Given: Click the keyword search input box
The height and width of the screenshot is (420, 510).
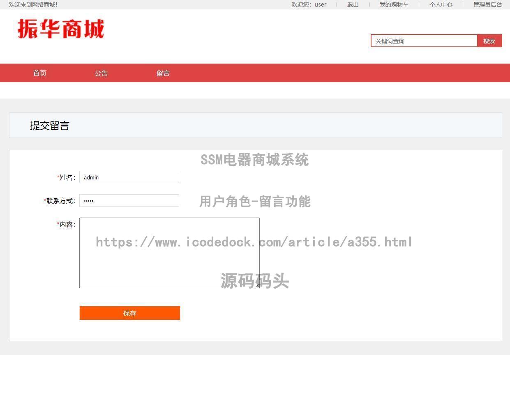Looking at the screenshot, I should tap(424, 41).
